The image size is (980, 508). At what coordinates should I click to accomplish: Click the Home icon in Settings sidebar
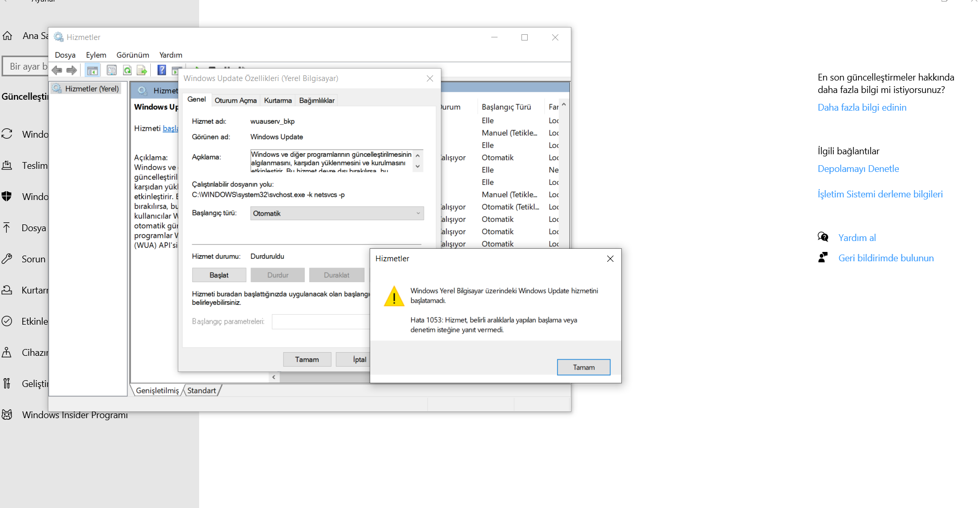(7, 36)
